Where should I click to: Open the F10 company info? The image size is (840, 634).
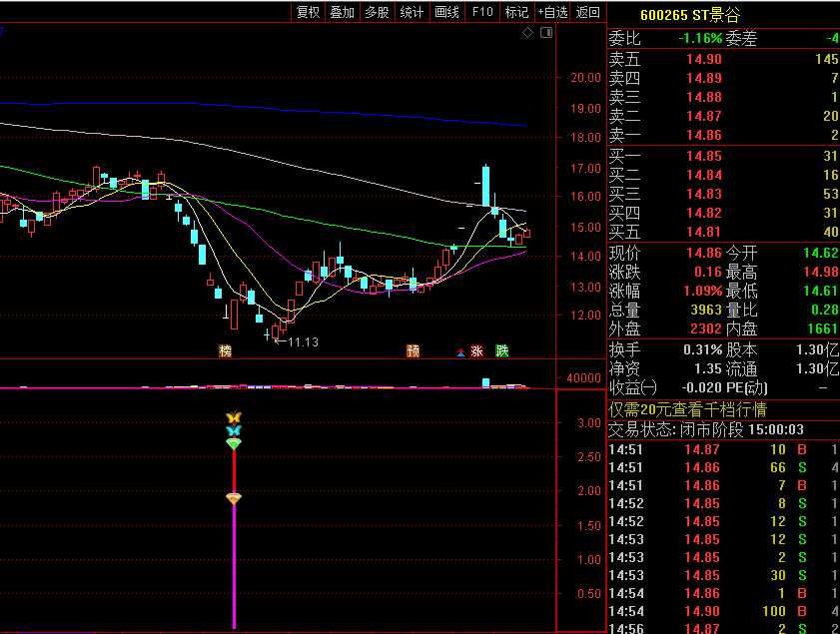pyautogui.click(x=482, y=12)
